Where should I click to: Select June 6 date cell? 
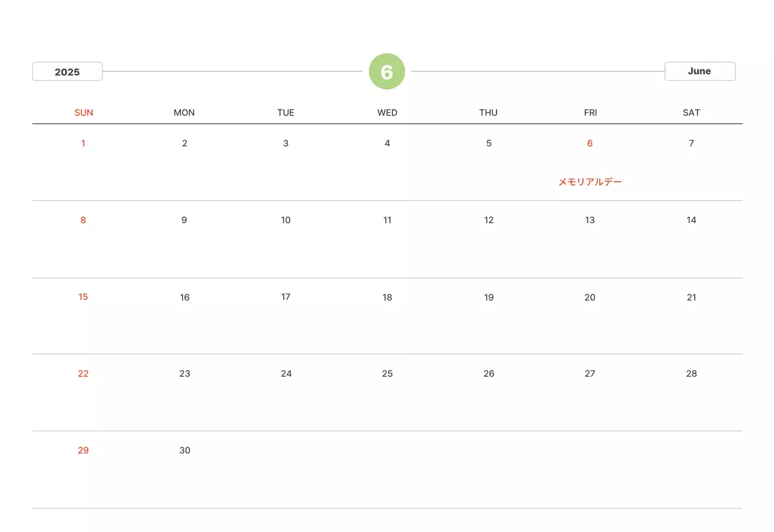pyautogui.click(x=590, y=143)
